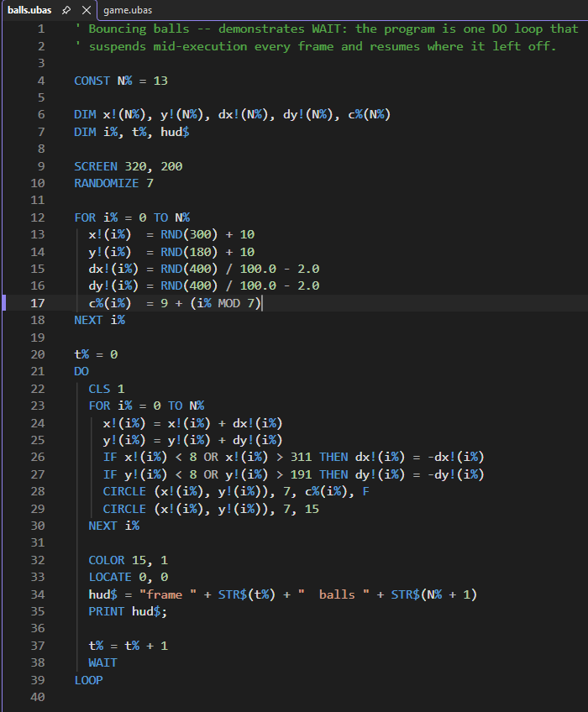Click the SCREEN keyword on line 9
588x712 pixels.
click(96, 166)
